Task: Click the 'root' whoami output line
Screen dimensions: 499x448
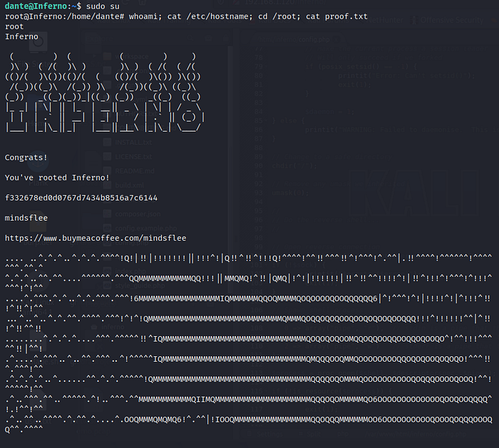Action: tap(14, 26)
